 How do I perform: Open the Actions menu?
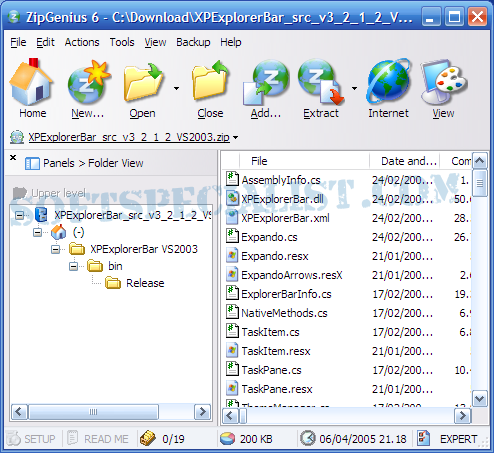pos(82,42)
